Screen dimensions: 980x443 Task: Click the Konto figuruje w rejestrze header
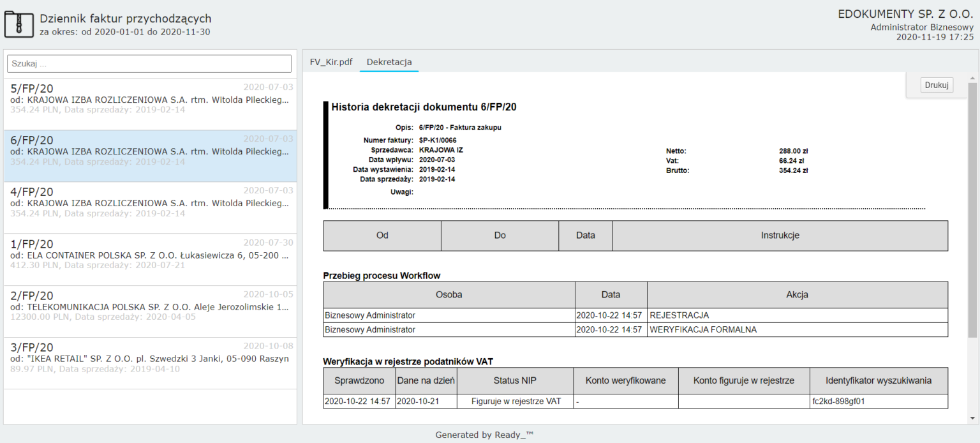pos(744,380)
